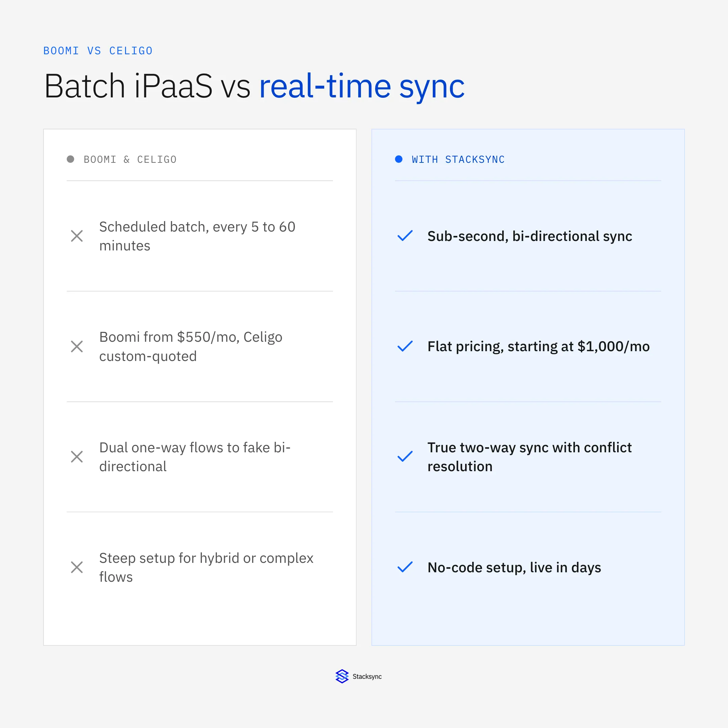Click the checkmark beside "True two-way sync"
The width and height of the screenshot is (728, 728).
pyautogui.click(x=405, y=456)
